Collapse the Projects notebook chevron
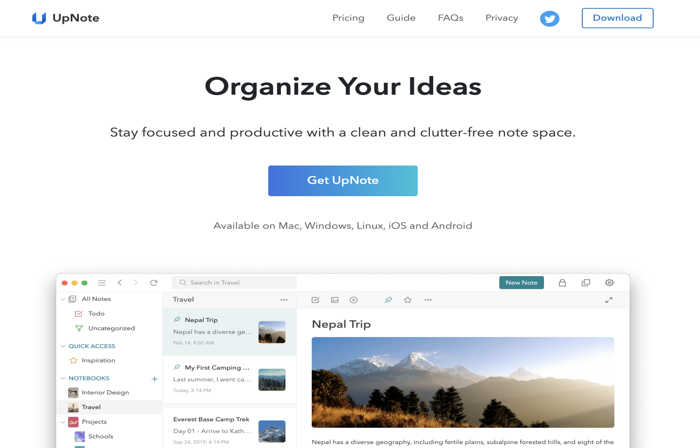Viewport: 700px width, 448px height. (62, 422)
